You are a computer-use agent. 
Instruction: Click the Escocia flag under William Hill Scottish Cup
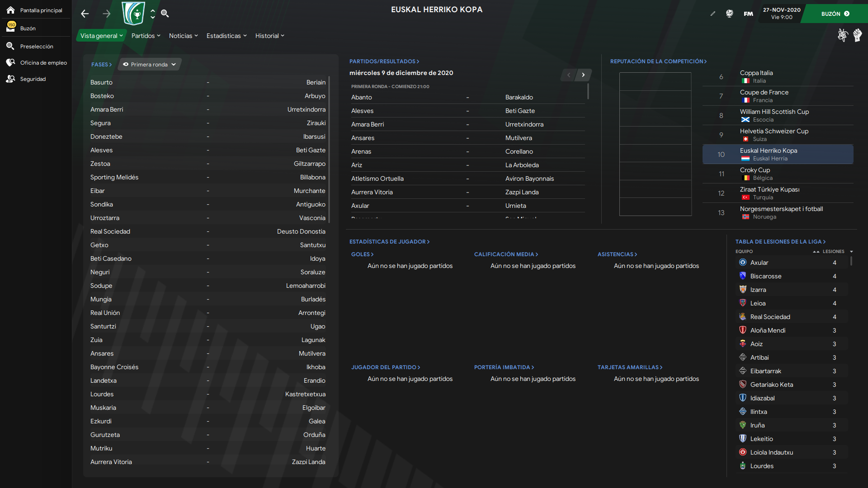[x=745, y=120]
